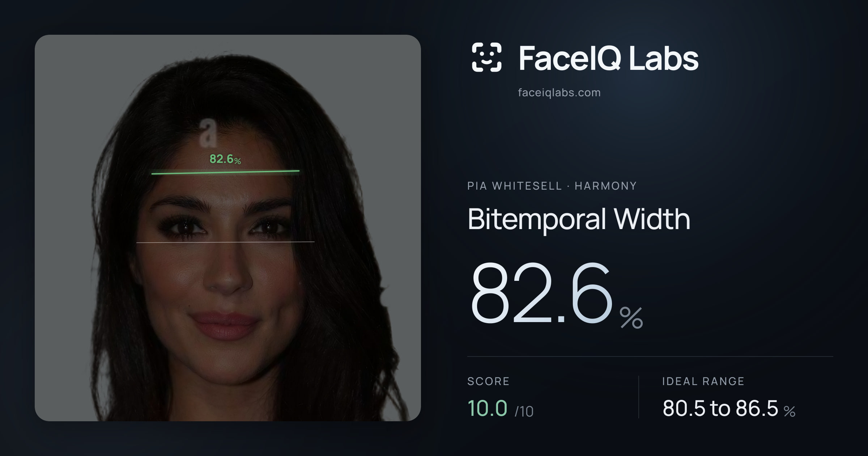The width and height of the screenshot is (868, 456).
Task: Click the 10.0 /10 score value
Action: [500, 408]
